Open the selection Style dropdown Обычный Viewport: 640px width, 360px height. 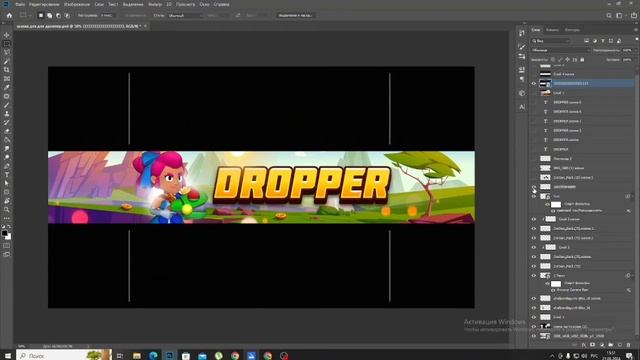pyautogui.click(x=185, y=16)
